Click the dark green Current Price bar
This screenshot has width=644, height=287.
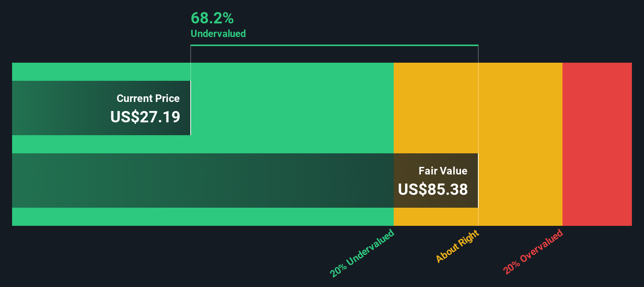point(101,108)
